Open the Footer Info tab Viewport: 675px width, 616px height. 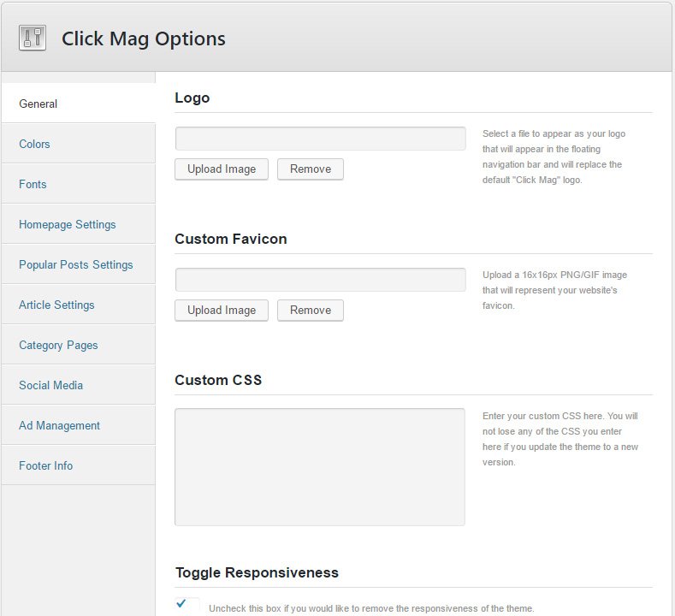[x=46, y=465]
